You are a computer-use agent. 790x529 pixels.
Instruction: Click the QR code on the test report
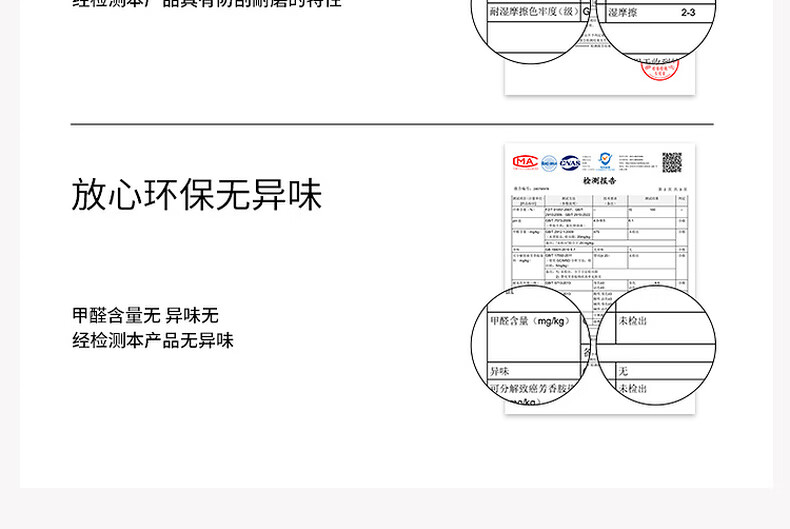672,162
